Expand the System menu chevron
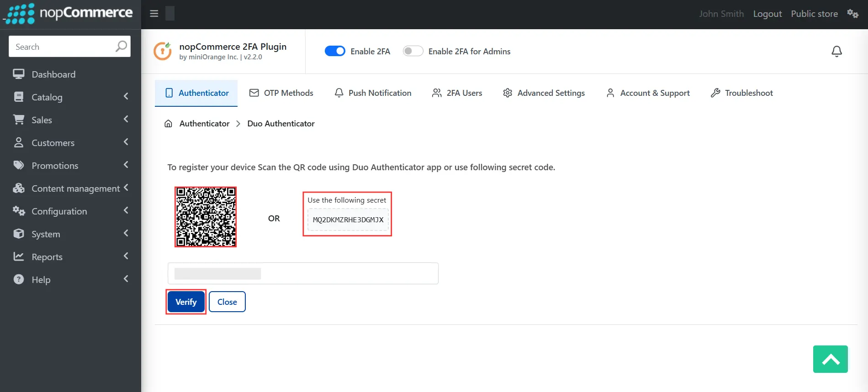The width and height of the screenshot is (868, 392). 126,233
